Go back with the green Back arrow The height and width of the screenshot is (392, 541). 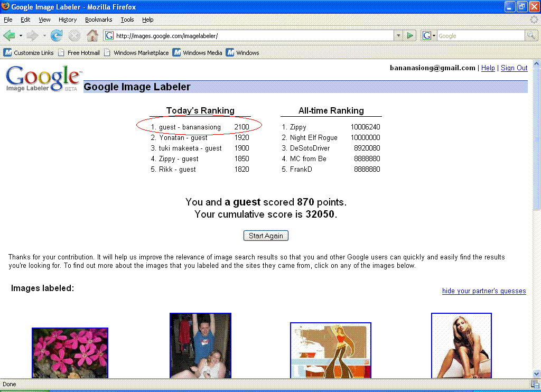10,35
